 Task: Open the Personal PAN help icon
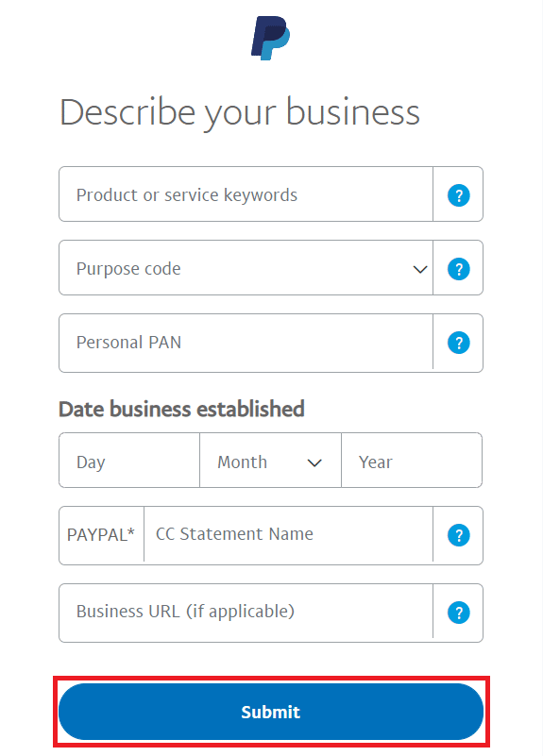coord(459,343)
